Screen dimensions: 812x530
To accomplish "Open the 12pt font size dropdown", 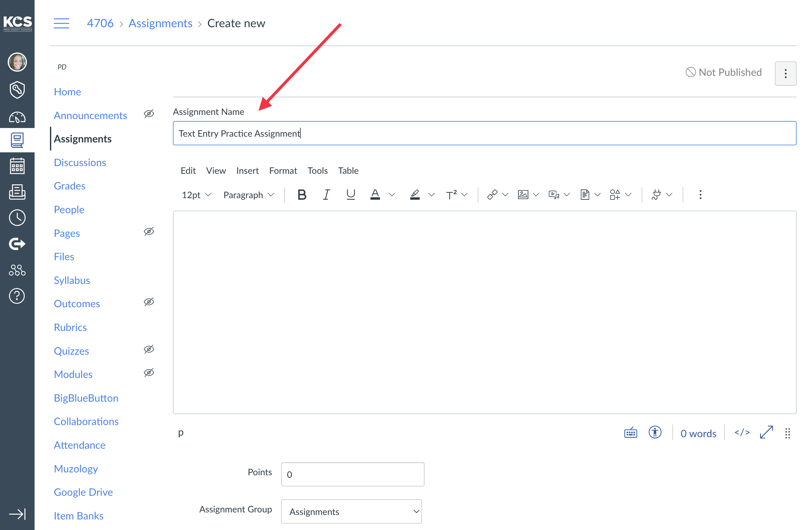I will pyautogui.click(x=197, y=195).
